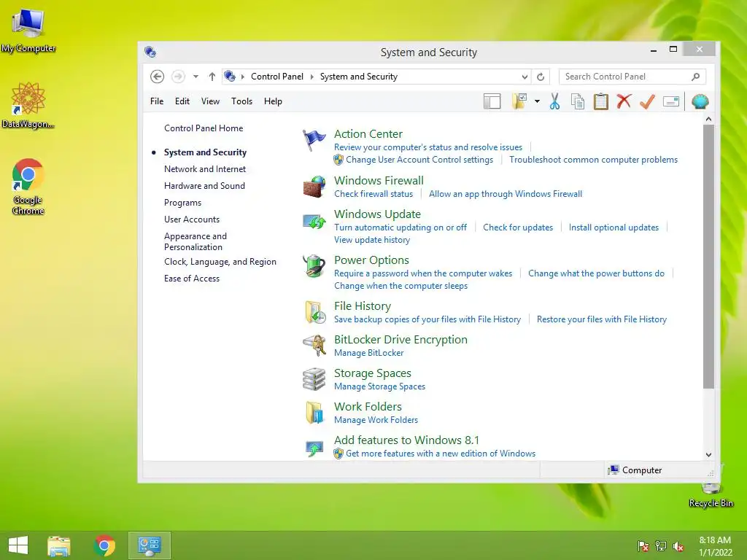747x560 pixels.
Task: Click the Windows Firewall brick wall icon
Action: pyautogui.click(x=314, y=187)
